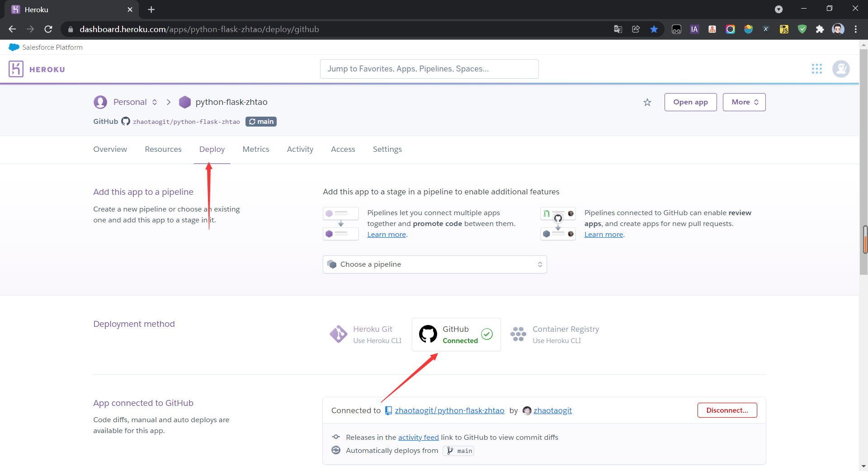Image resolution: width=868 pixels, height=471 pixels.
Task: Click the python-flask-zhtao hexagon app icon
Action: click(x=185, y=102)
